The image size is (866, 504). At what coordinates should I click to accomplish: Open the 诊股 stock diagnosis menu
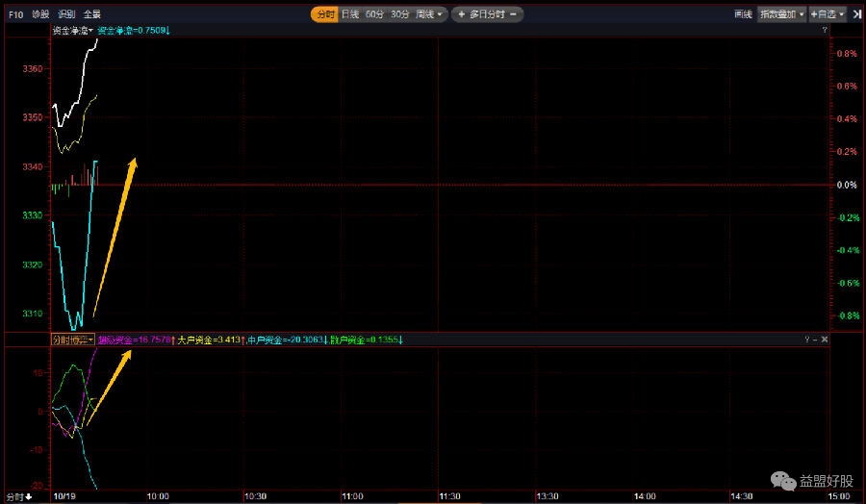pos(39,14)
